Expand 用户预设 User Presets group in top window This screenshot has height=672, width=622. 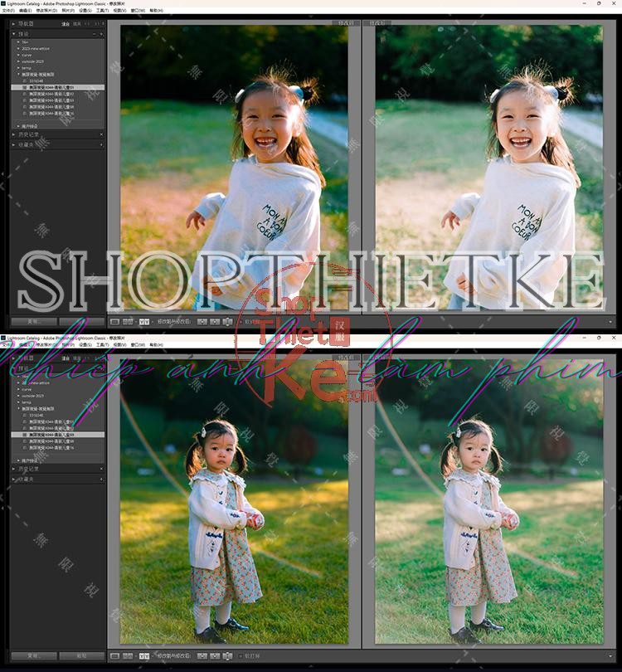pyautogui.click(x=18, y=126)
